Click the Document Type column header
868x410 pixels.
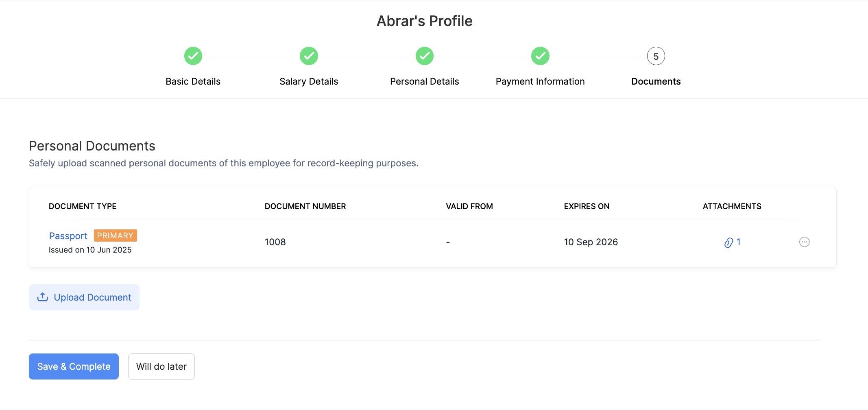click(x=83, y=206)
